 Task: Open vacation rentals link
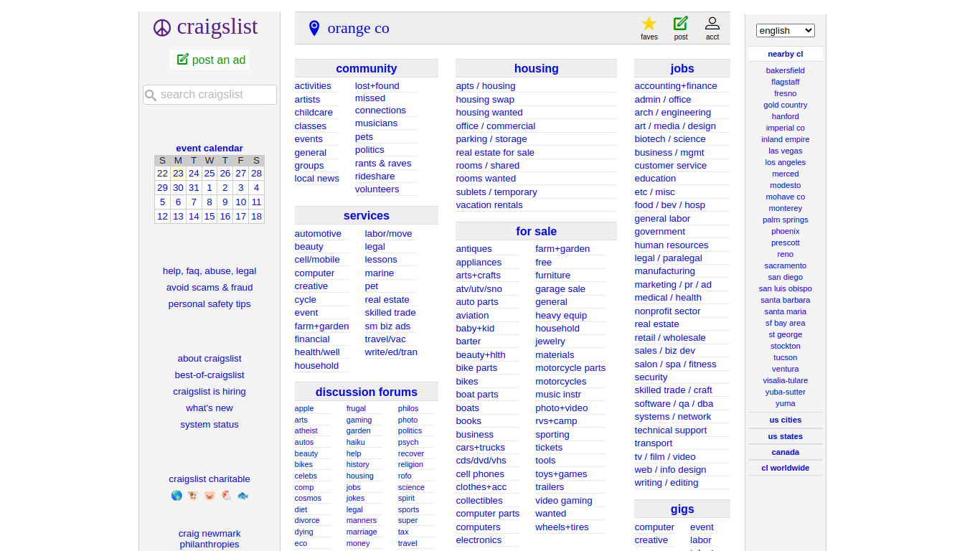coord(489,205)
